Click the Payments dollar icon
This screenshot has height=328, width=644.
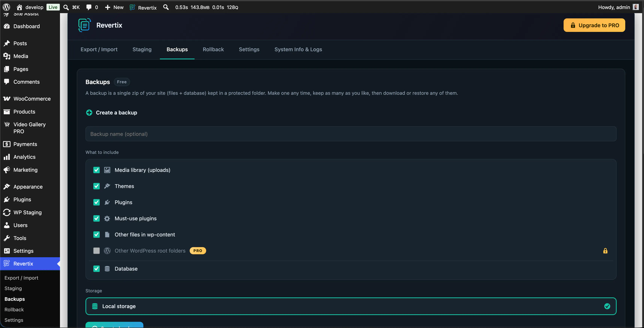(7, 144)
